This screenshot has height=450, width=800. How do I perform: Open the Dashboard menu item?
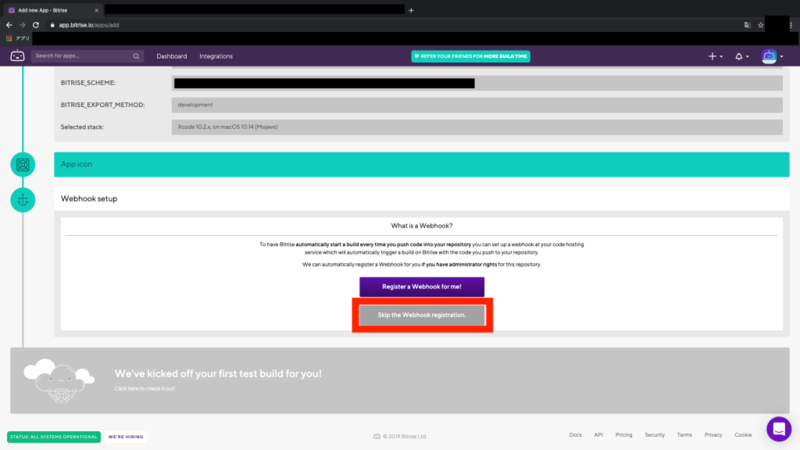tap(171, 56)
